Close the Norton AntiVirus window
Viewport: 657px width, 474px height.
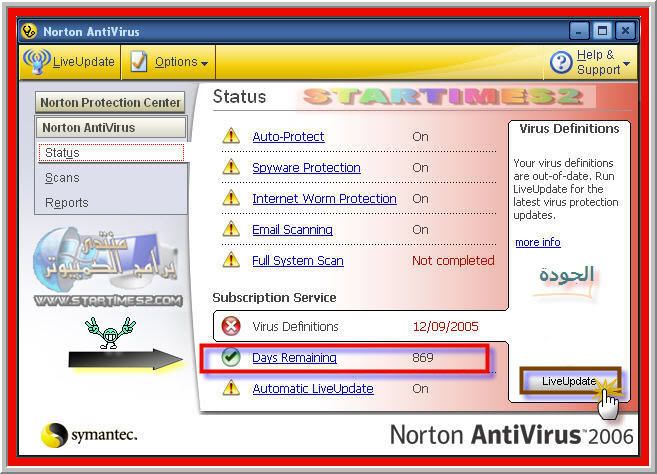tap(626, 31)
